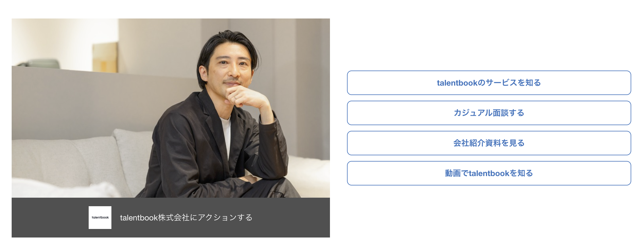Click the word 面談 in the second button

point(500,113)
